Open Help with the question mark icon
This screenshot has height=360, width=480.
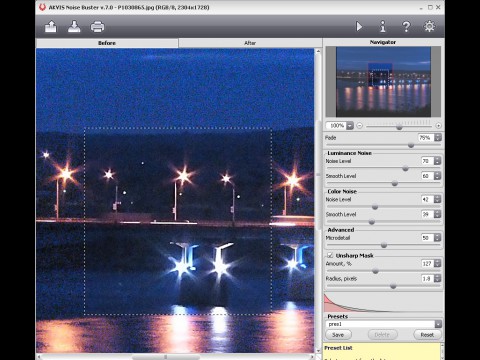[x=406, y=27]
